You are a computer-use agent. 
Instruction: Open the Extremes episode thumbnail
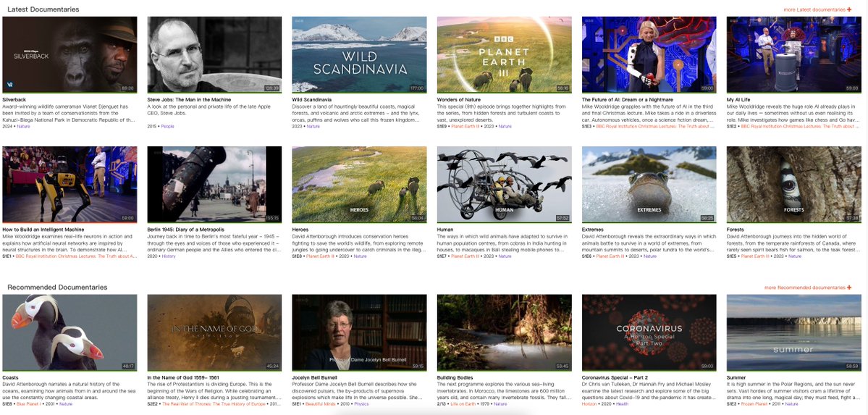pyautogui.click(x=649, y=185)
